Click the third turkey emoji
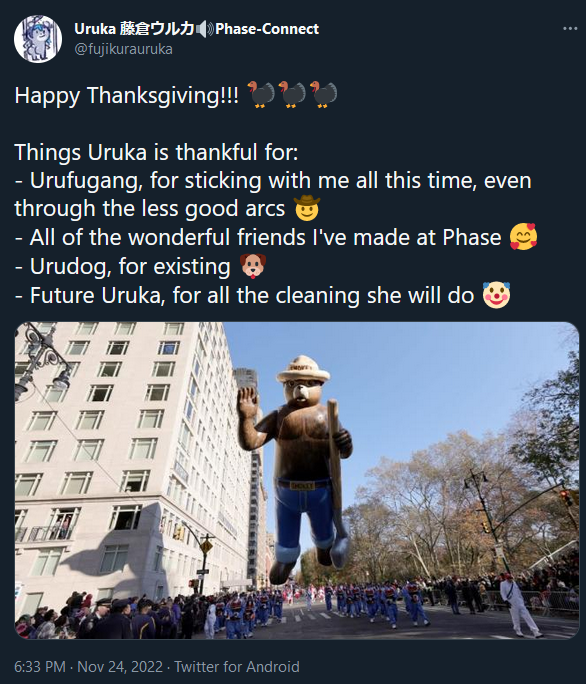 tap(323, 94)
